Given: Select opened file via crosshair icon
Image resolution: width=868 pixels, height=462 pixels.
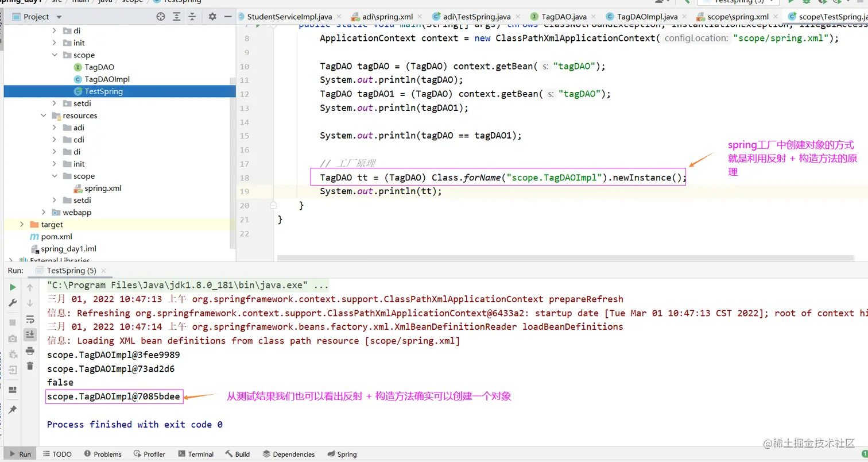Looking at the screenshot, I should click(x=161, y=17).
